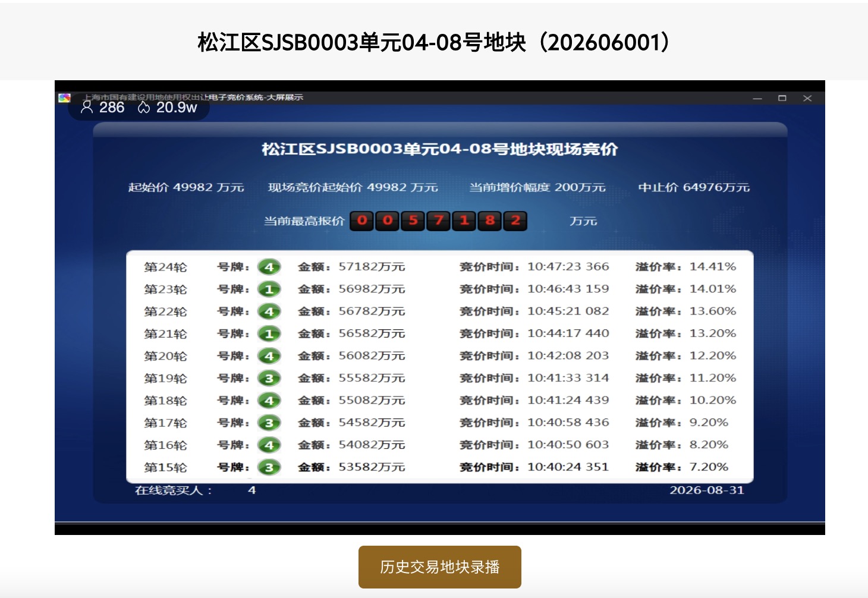Click bidder badge 4 in 第18轮 row
This screenshot has width=868, height=598.
[x=269, y=401]
